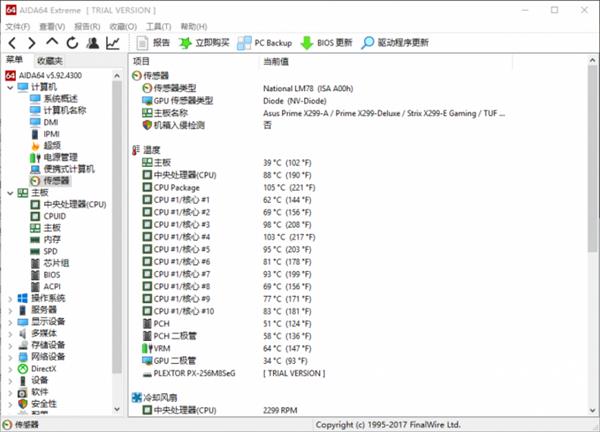
Task: Switch to the 收藏夹 favorites tab
Action: (x=49, y=60)
